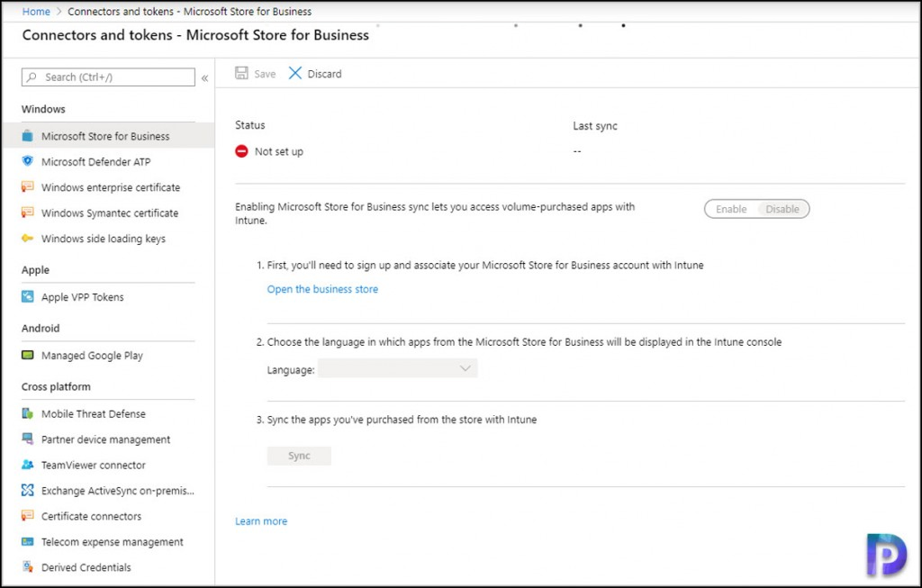Click the search magnifier icon
The width and height of the screenshot is (922, 588).
[x=32, y=77]
